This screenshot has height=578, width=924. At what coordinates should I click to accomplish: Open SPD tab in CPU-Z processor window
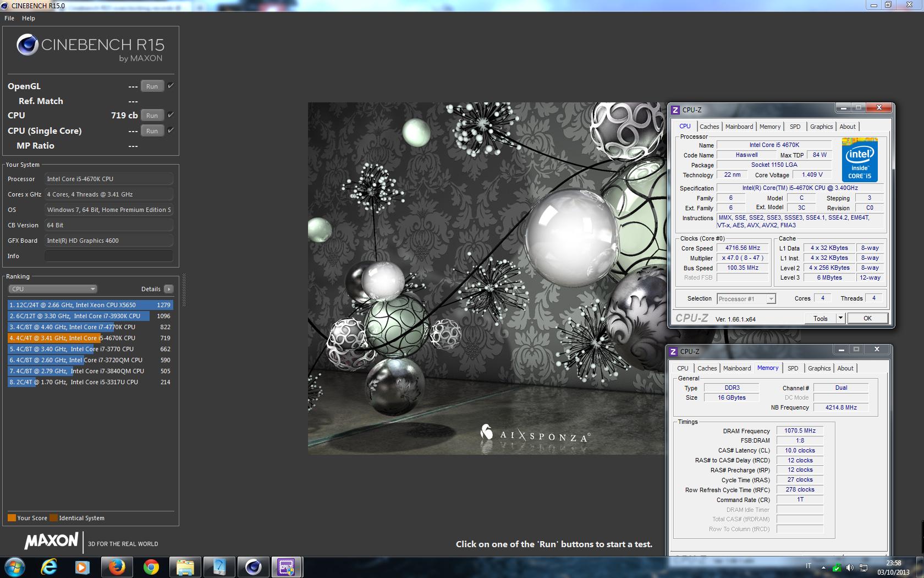pyautogui.click(x=795, y=127)
